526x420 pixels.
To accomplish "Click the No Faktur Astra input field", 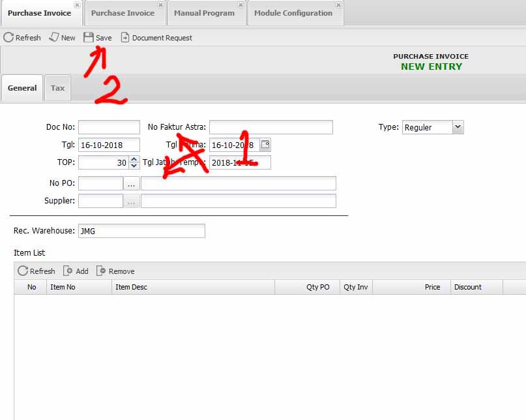I will tap(270, 127).
